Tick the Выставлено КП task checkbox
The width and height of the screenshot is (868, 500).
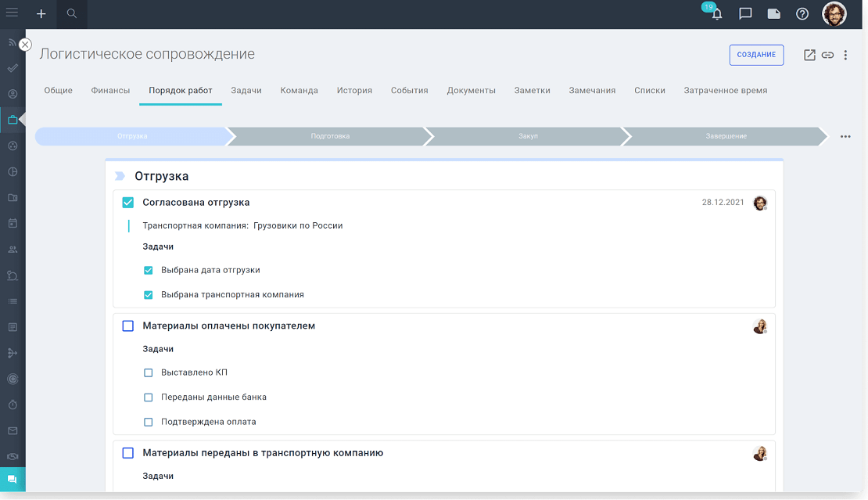pyautogui.click(x=149, y=372)
